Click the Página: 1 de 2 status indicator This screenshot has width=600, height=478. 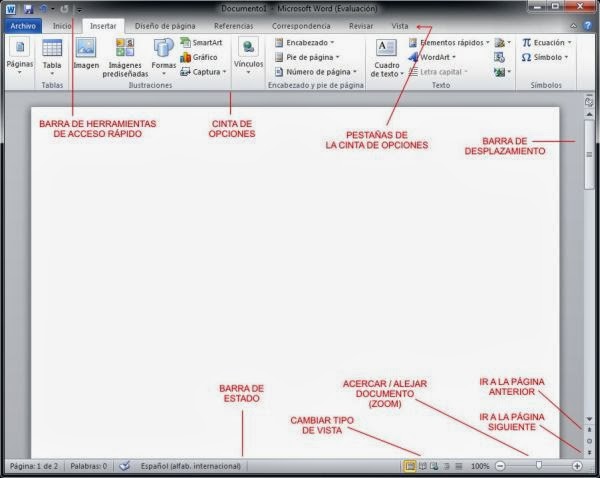34,466
